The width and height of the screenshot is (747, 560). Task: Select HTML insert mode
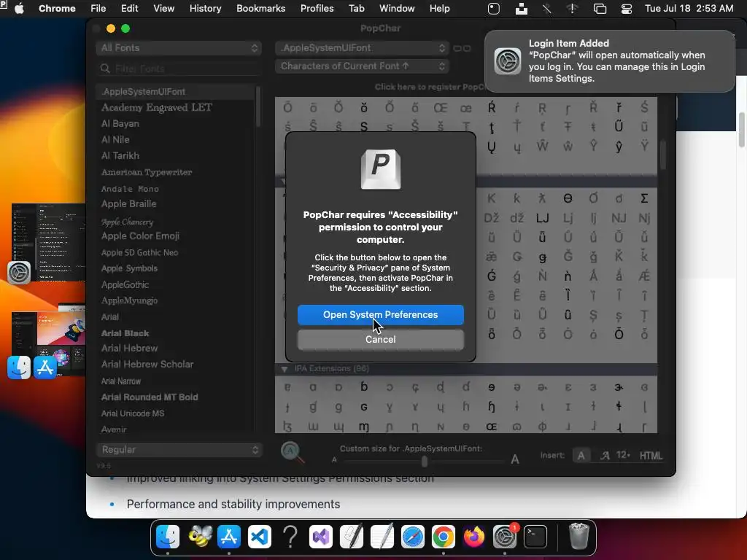(651, 456)
